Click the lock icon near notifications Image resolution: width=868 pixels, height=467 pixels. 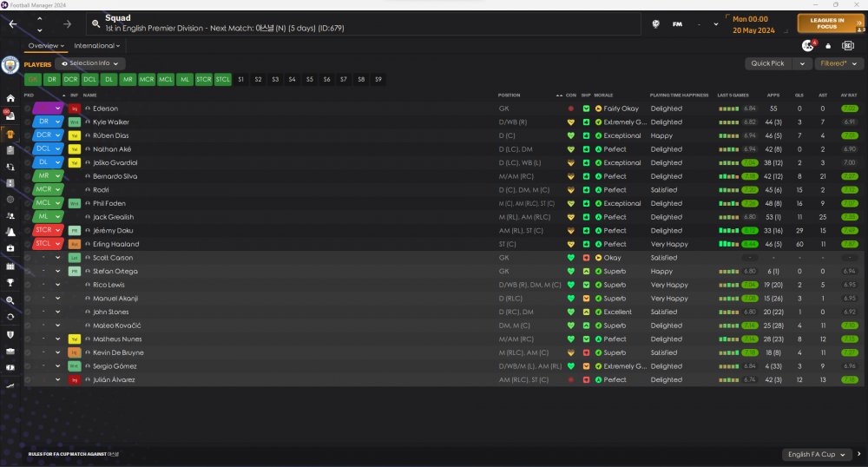click(x=828, y=47)
